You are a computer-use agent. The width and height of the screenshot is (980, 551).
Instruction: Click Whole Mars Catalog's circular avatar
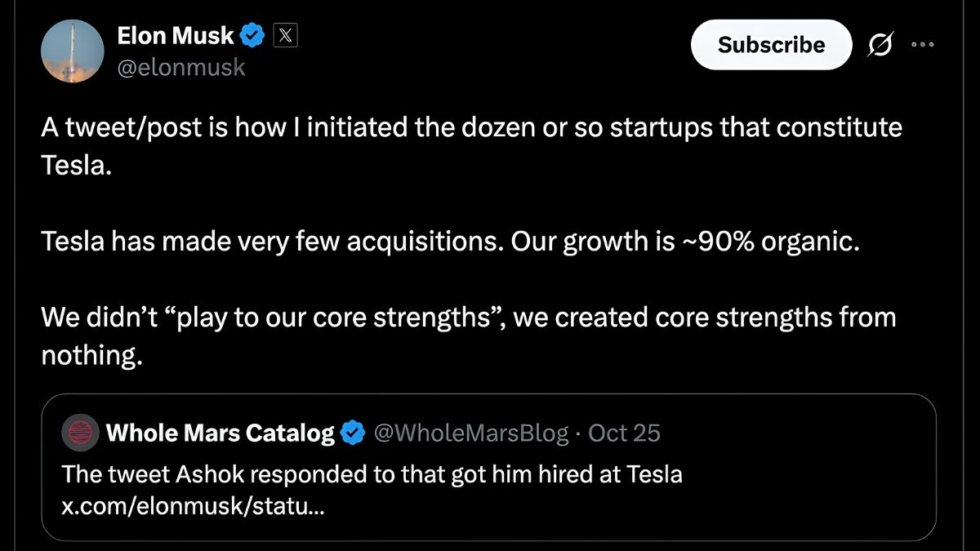coord(79,433)
